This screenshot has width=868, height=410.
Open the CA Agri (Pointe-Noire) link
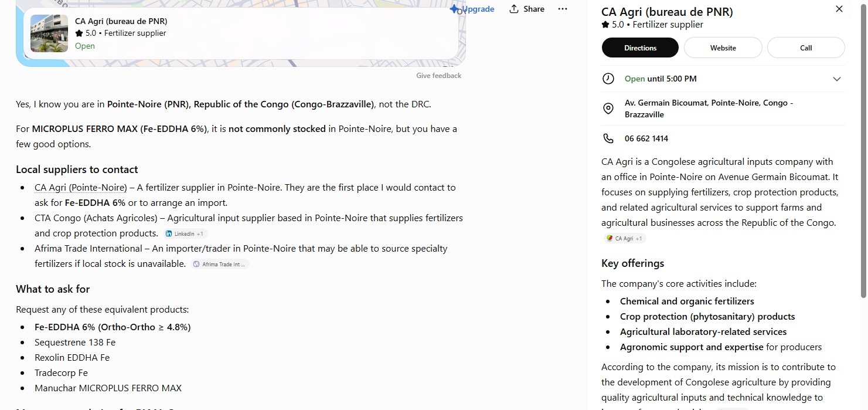click(81, 188)
